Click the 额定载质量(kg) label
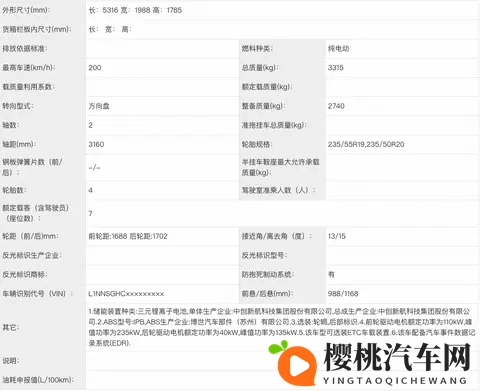The image size is (480, 391). click(267, 87)
